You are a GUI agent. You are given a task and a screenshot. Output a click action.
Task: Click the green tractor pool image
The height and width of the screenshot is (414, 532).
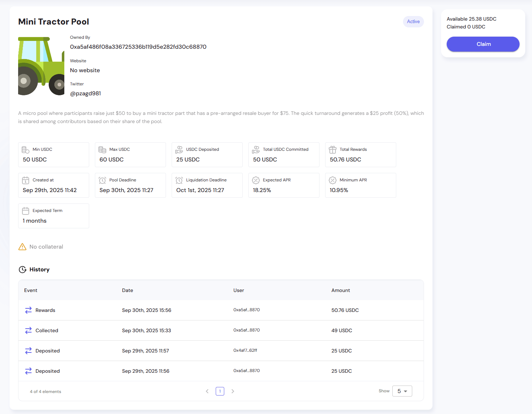coord(41,66)
